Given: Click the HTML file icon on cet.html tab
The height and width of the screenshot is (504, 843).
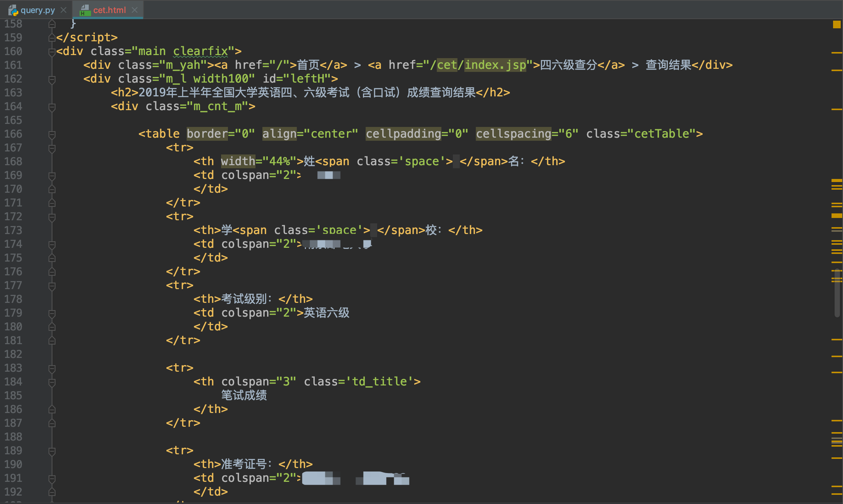Looking at the screenshot, I should [85, 10].
